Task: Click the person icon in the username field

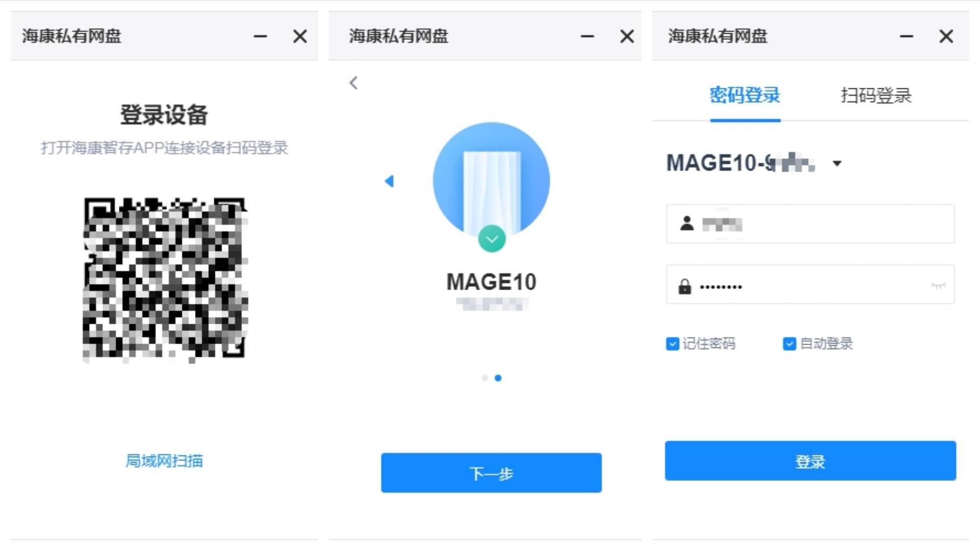Action: (x=688, y=224)
